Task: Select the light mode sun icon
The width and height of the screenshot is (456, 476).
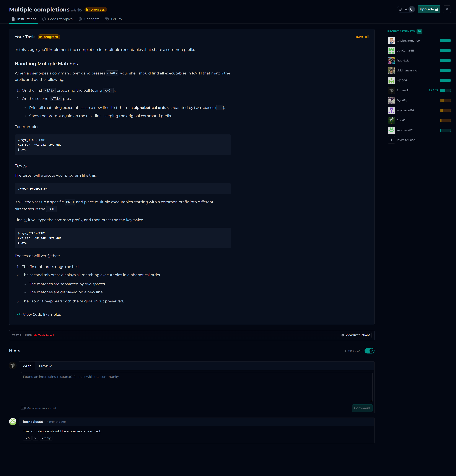Action: coord(406,9)
